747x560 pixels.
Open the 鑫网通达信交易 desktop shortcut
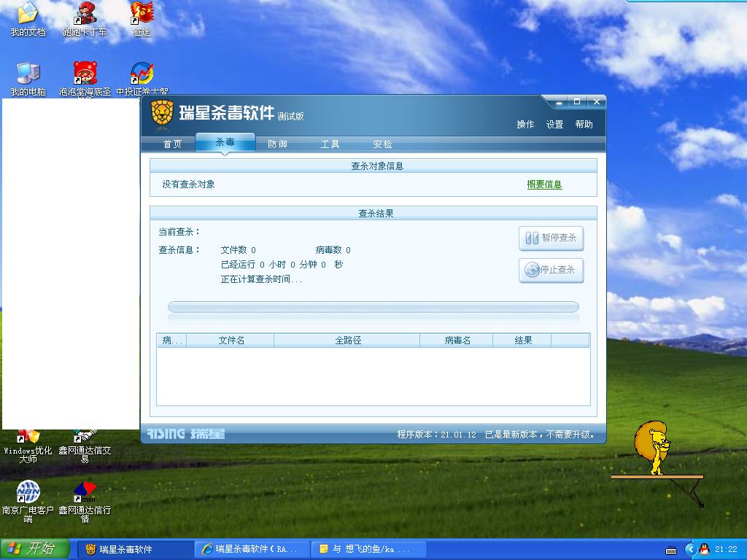click(x=85, y=448)
